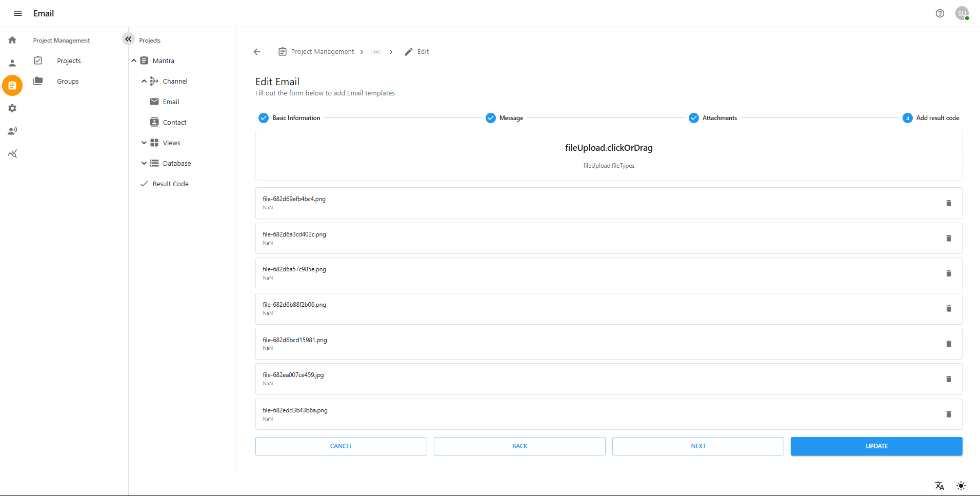Expand the Database tree node

tap(144, 163)
